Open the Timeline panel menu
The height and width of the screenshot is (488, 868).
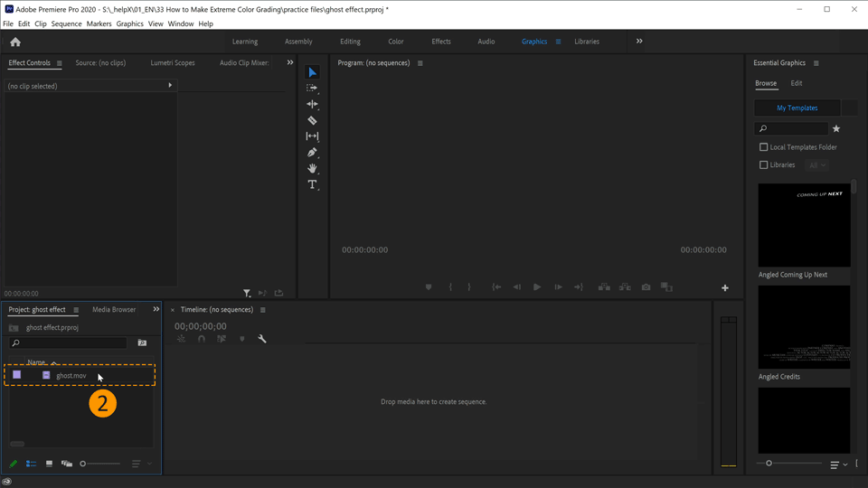(263, 310)
